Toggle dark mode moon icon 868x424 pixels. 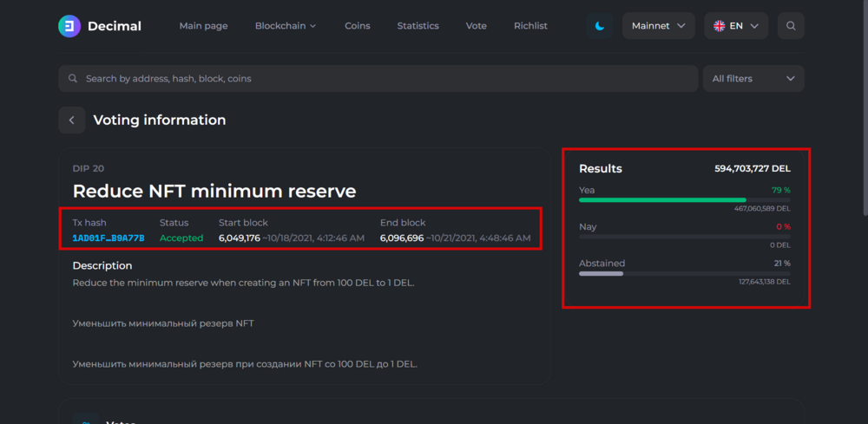pyautogui.click(x=600, y=26)
